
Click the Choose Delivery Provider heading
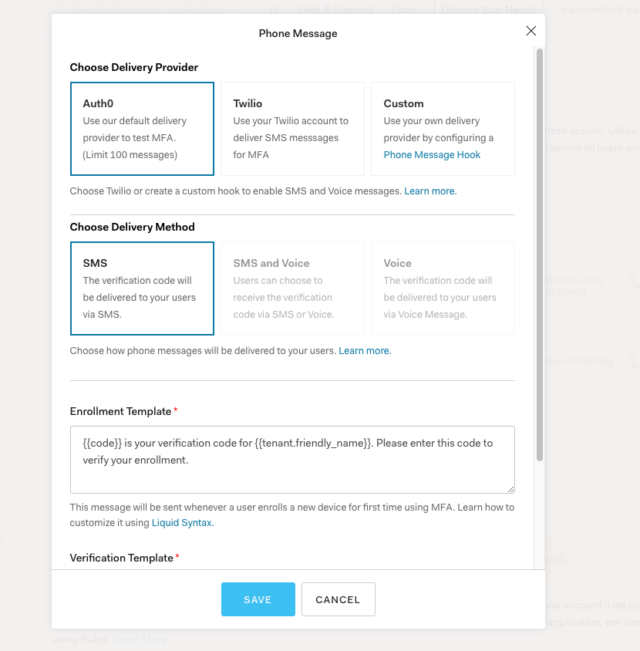click(134, 67)
